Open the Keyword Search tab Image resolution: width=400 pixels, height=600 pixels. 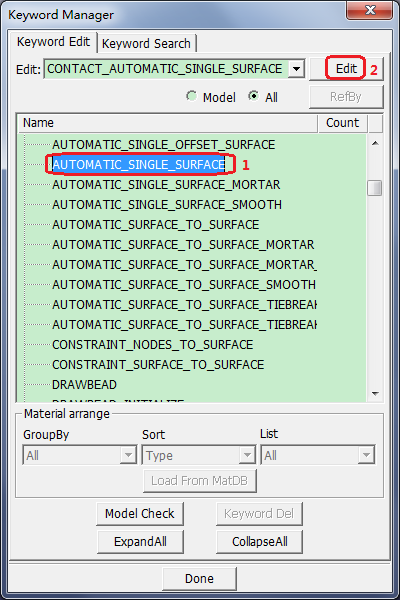coord(146,43)
